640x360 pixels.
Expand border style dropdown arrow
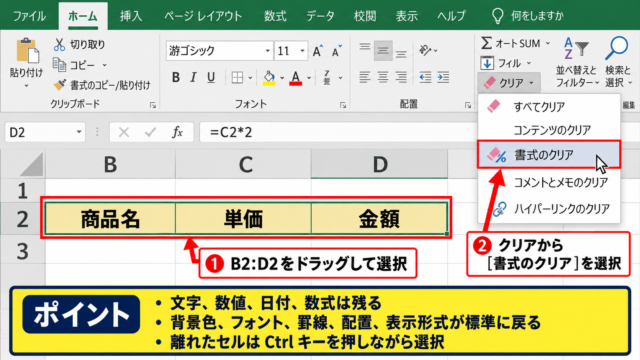(250, 78)
